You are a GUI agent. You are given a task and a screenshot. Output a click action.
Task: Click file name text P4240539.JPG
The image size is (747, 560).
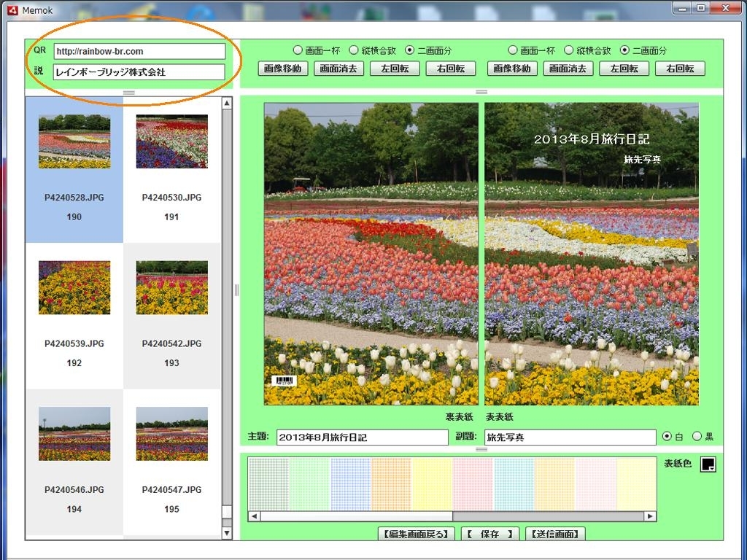(x=74, y=343)
